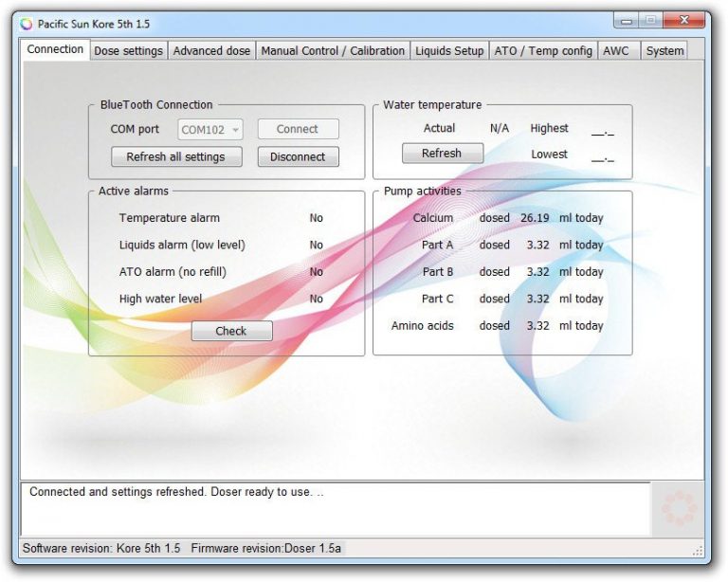Go to Manual Control / Calibration tab
Image resolution: width=728 pixels, height=582 pixels.
[333, 51]
